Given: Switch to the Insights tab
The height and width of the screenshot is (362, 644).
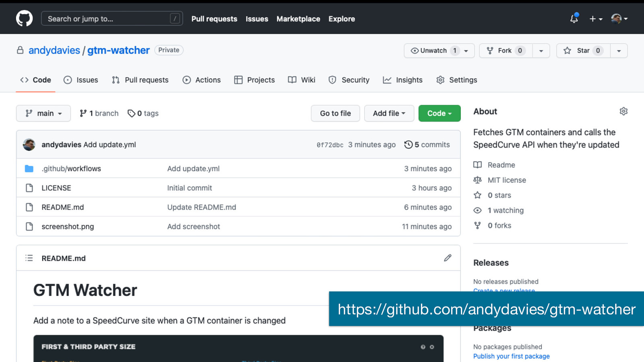Looking at the screenshot, I should coord(403,80).
